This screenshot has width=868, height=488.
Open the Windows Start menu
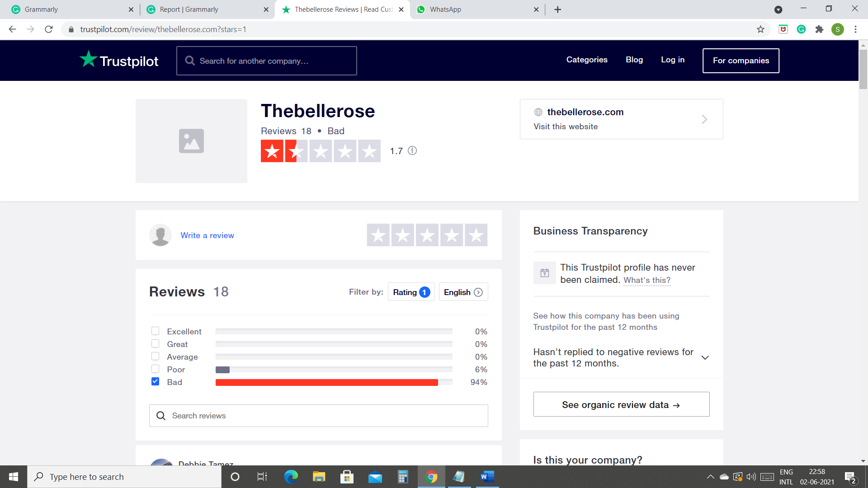point(14,477)
